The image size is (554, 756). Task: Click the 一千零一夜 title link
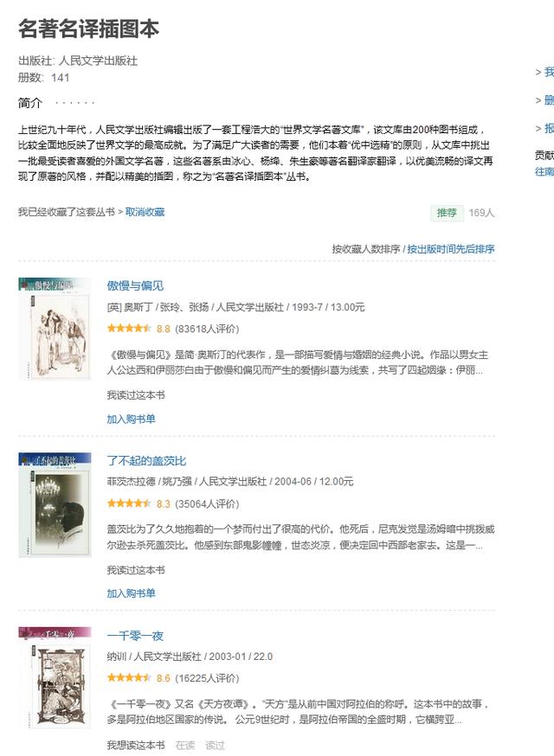pyautogui.click(x=135, y=636)
